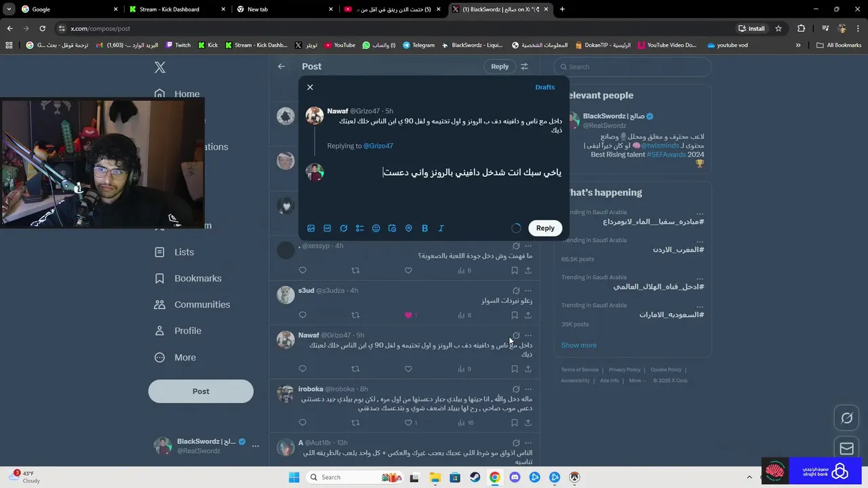Retweet the @xessyp reply
Viewport: 868px width, 488px height.
[355, 270]
